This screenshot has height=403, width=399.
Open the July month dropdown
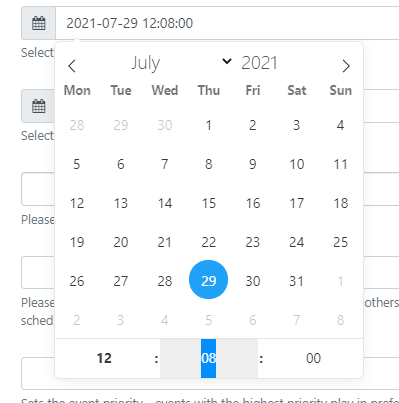point(180,63)
